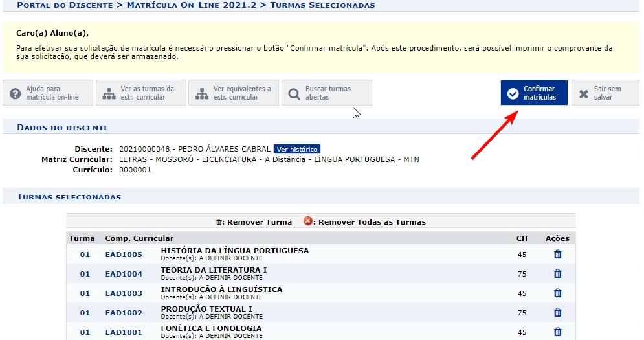Click course code EAD1004
This screenshot has height=340, width=644.
click(124, 274)
